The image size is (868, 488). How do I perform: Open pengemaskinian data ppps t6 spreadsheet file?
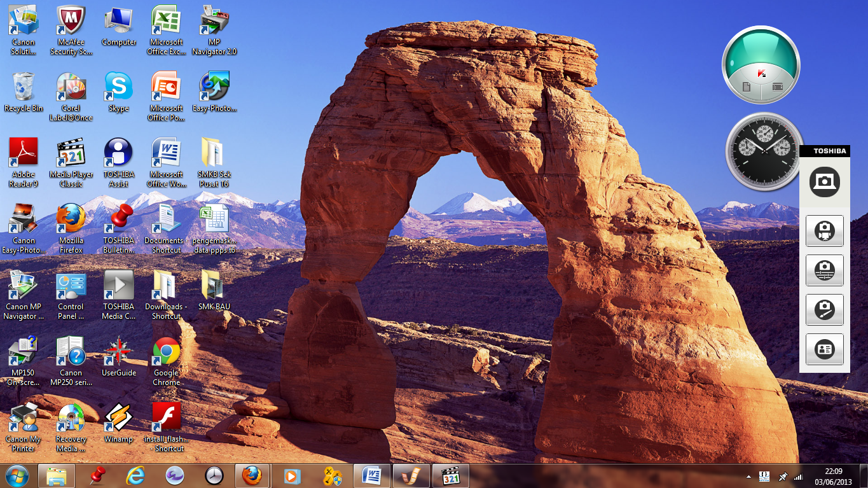[214, 228]
